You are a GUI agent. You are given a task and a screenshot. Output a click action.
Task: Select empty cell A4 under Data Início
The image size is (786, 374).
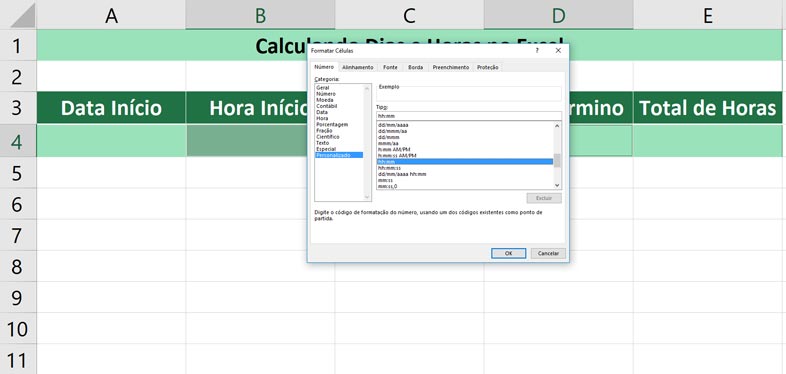tap(111, 141)
